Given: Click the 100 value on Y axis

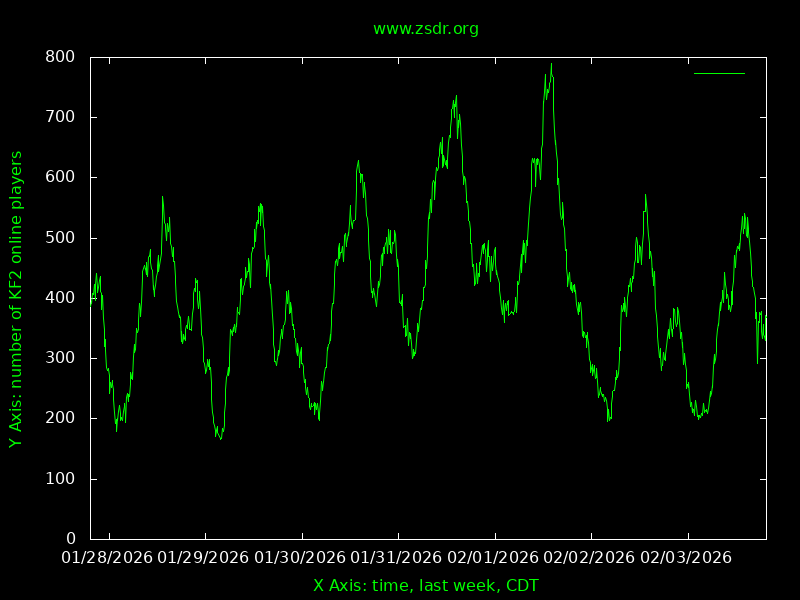Looking at the screenshot, I should [61, 479].
